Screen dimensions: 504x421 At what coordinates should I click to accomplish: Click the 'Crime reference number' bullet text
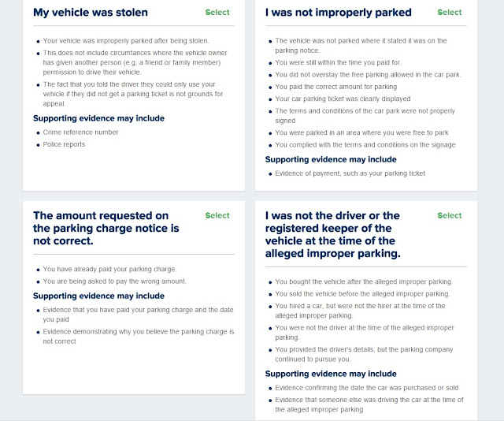coord(80,132)
